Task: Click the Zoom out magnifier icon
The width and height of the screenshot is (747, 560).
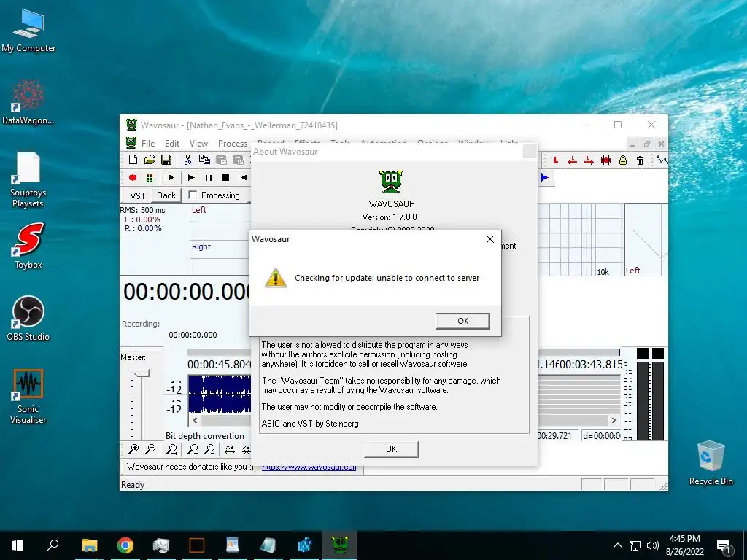Action: tap(150, 448)
